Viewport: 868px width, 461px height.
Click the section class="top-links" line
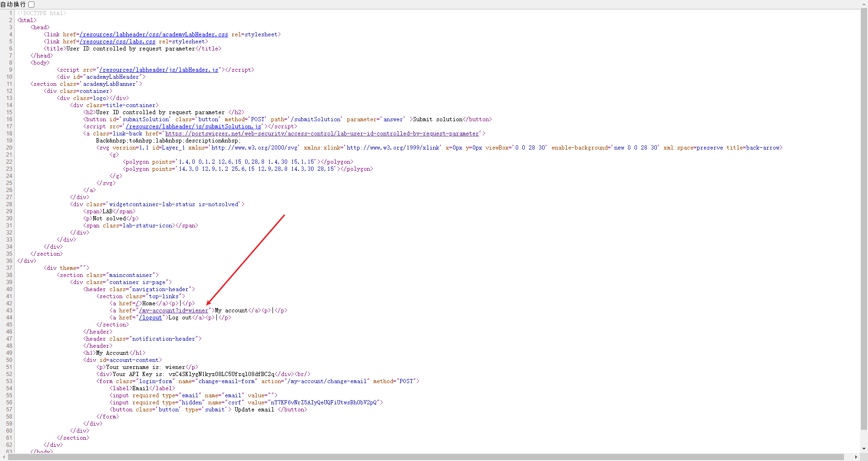coord(141,296)
